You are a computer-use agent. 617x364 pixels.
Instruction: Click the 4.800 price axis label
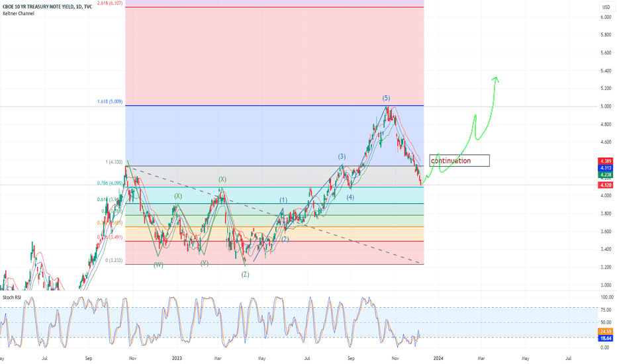[x=606, y=124]
